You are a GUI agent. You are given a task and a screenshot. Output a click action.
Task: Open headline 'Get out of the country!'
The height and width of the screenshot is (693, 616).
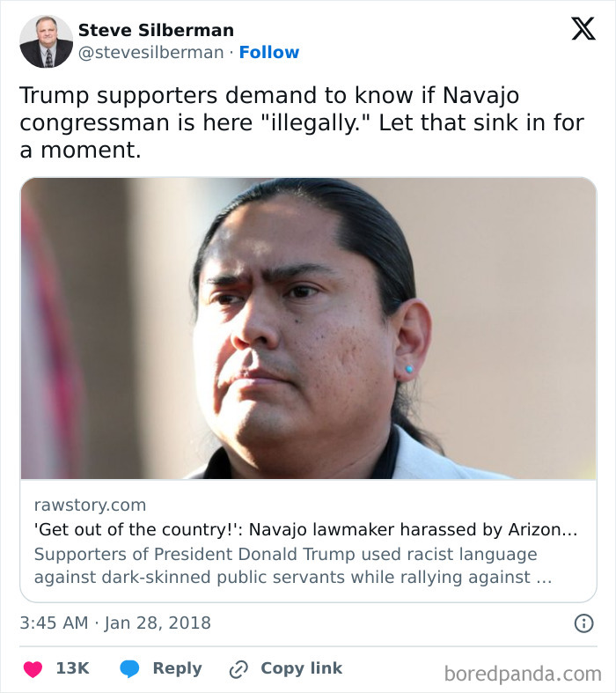tap(305, 529)
